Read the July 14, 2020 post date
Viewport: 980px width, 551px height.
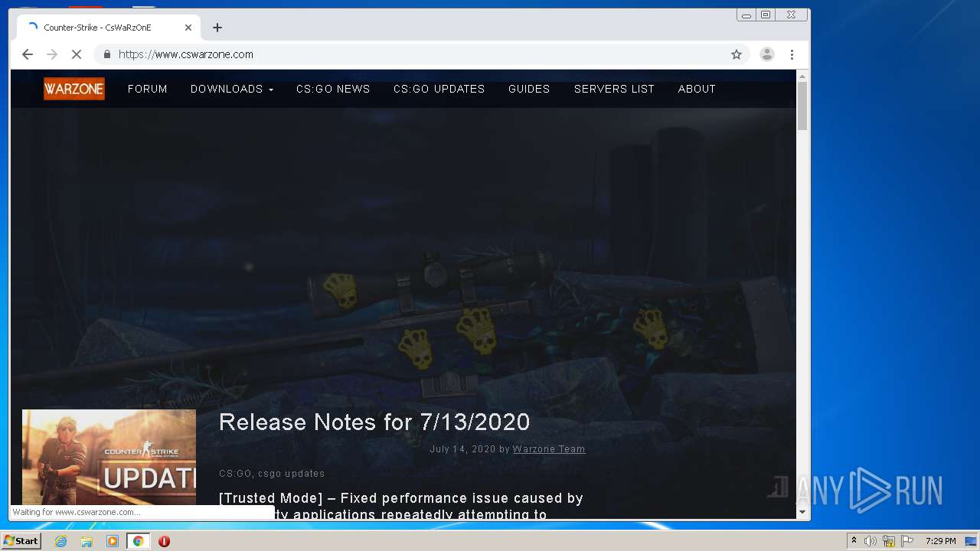462,449
